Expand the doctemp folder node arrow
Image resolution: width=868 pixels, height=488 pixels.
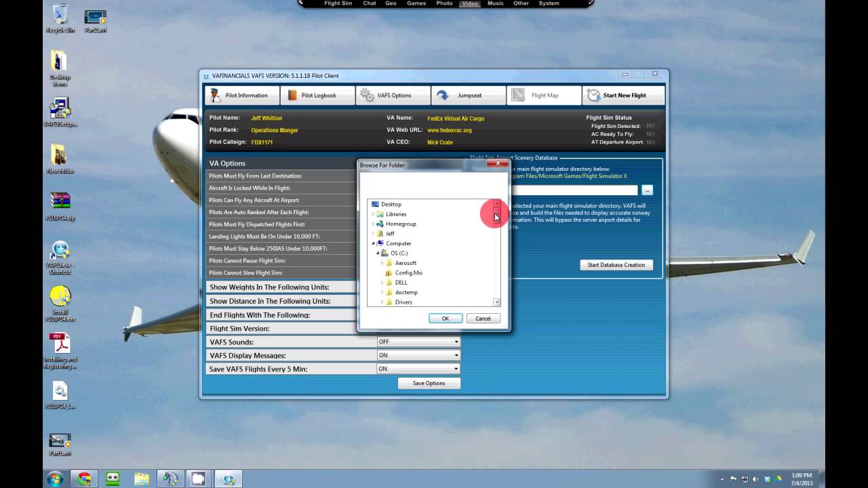[382, 292]
